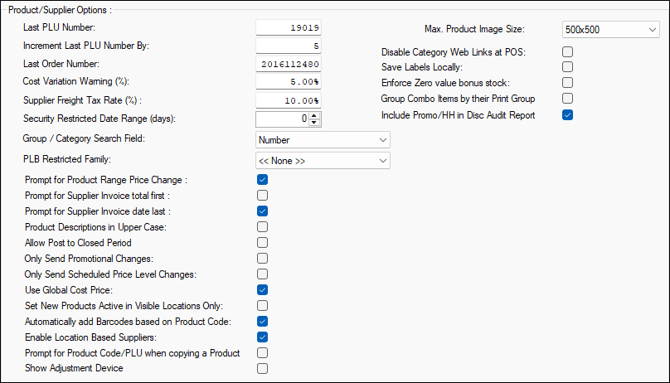Screen dimensions: 670x383
Task: Click the Last PLU Number field
Action: (288, 28)
